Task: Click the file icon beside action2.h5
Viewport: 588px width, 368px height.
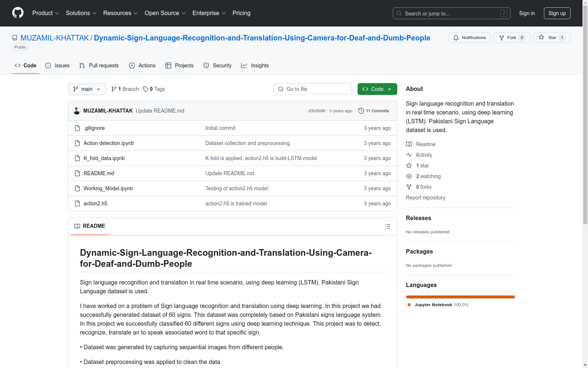Action: pyautogui.click(x=77, y=204)
